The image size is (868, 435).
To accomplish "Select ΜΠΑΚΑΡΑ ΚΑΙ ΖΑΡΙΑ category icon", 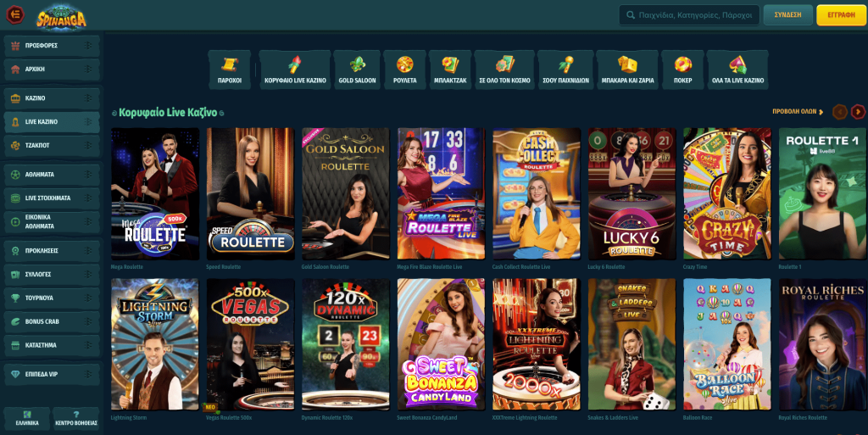I will (x=627, y=64).
